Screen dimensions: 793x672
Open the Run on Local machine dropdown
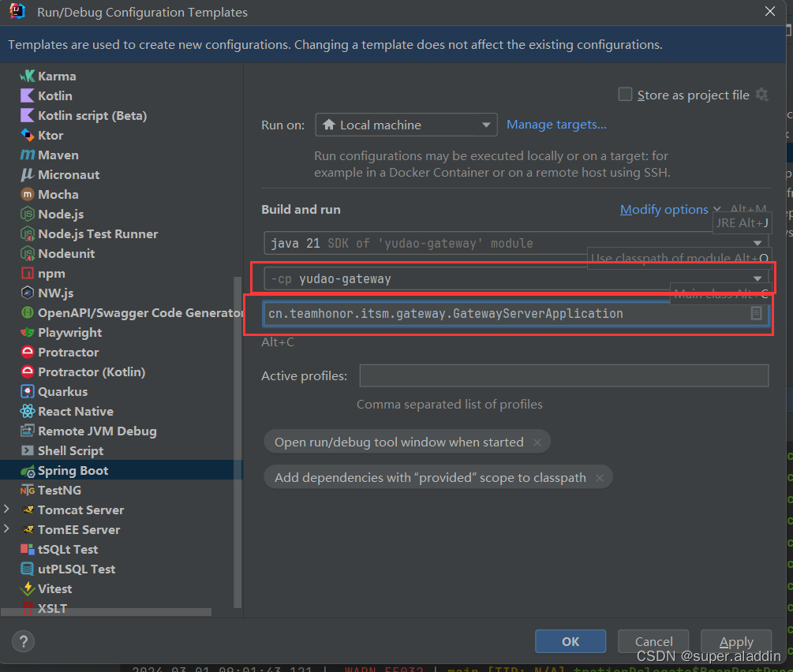406,125
